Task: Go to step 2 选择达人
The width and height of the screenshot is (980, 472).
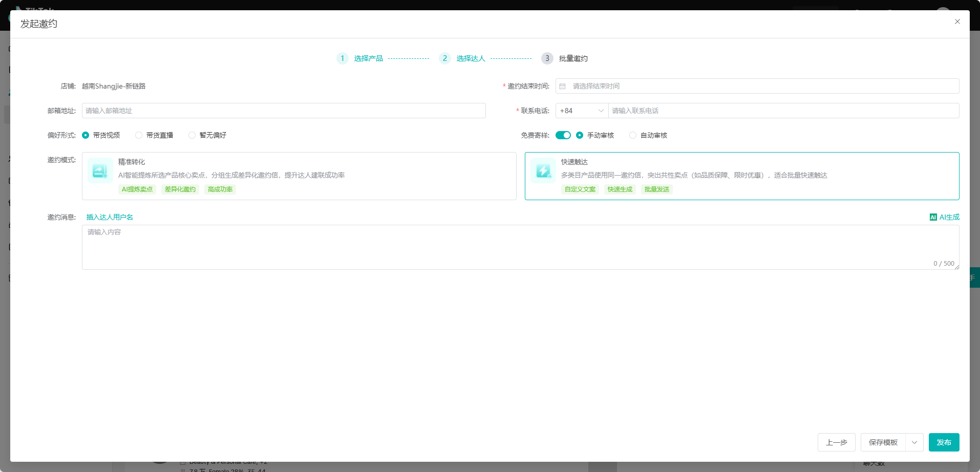Action: [462, 58]
